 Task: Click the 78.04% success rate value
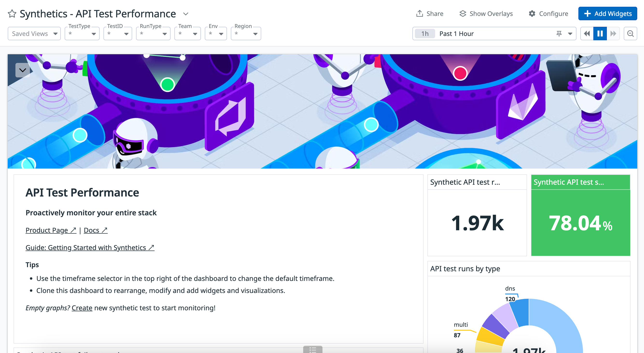[581, 223]
